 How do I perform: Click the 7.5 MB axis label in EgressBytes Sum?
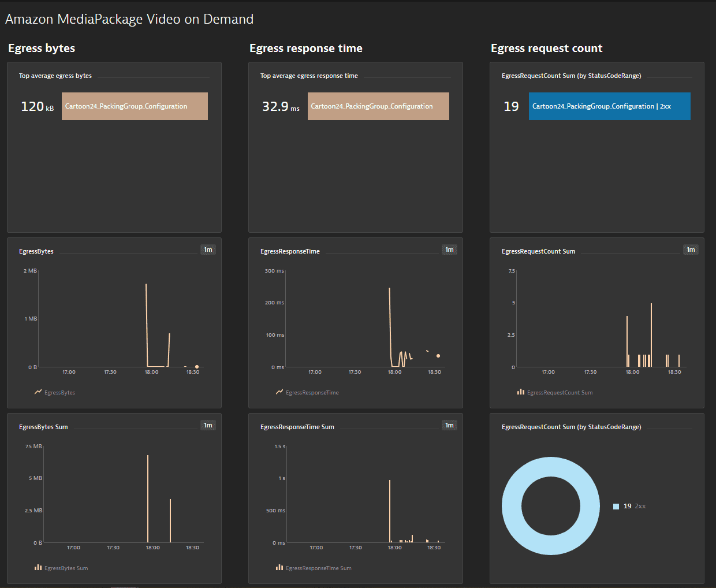33,446
